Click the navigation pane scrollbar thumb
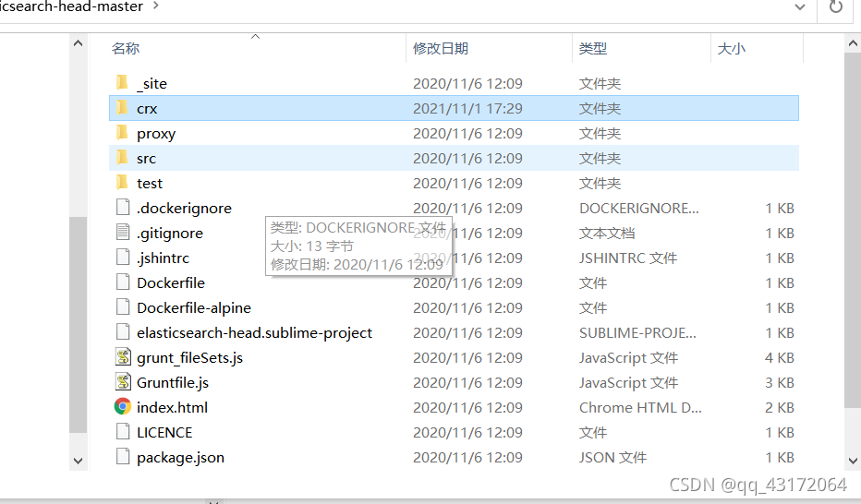The height and width of the screenshot is (504, 861). click(78, 325)
